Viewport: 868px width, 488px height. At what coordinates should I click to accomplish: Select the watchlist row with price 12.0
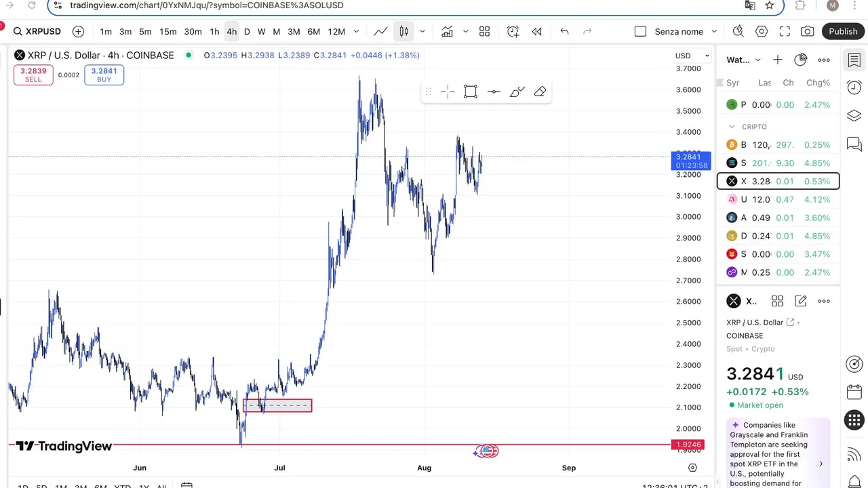coord(778,200)
